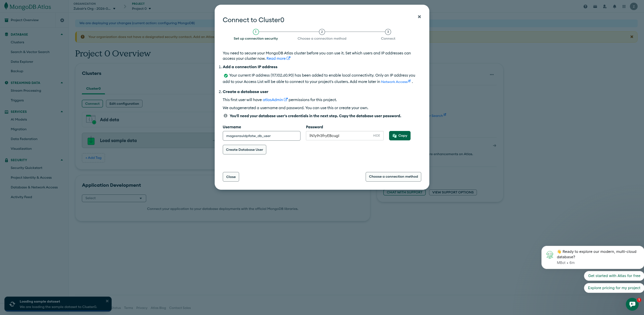Viewport: 644px width, 315px height.
Task: Dismiss the security contact warning banner
Action: (x=632, y=37)
